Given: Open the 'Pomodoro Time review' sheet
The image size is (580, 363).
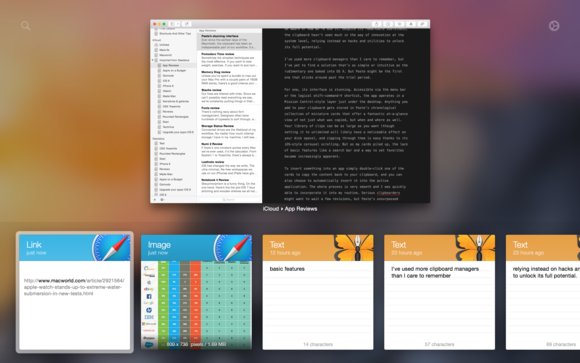Looking at the screenshot, I should point(229,60).
